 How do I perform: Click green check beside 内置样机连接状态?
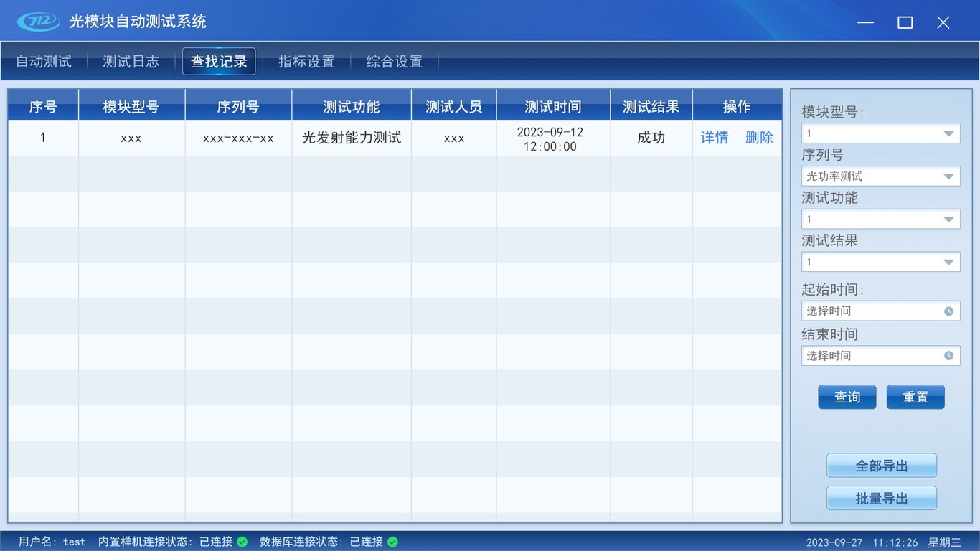point(242,542)
